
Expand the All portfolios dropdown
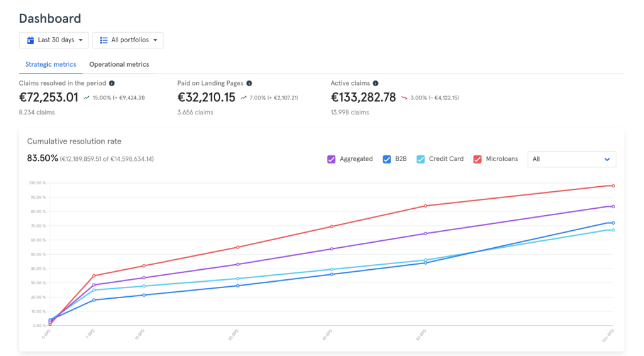point(128,40)
